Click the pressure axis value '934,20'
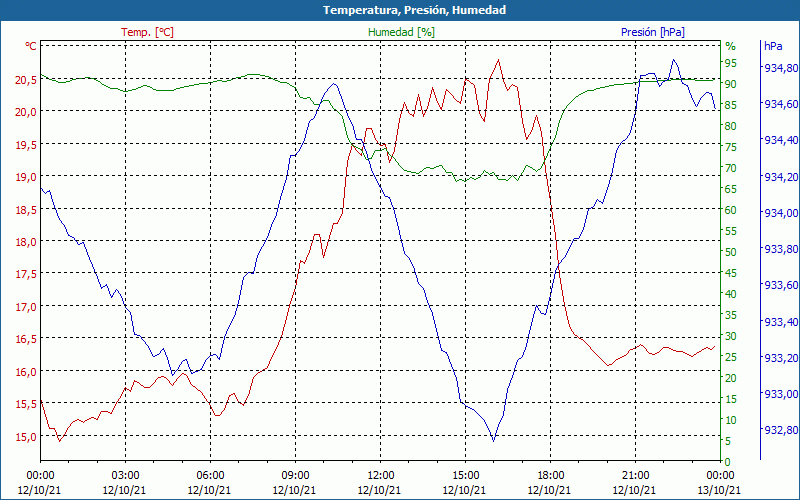 tap(781, 177)
